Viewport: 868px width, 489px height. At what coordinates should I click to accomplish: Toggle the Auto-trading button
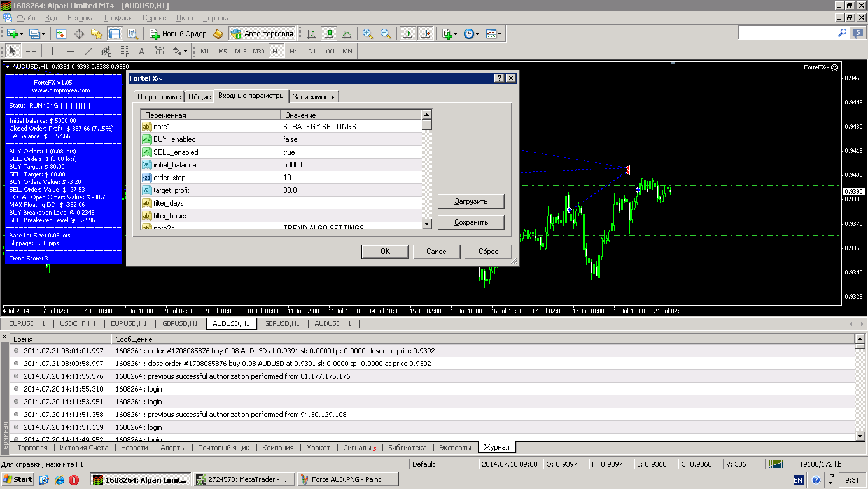coord(262,34)
